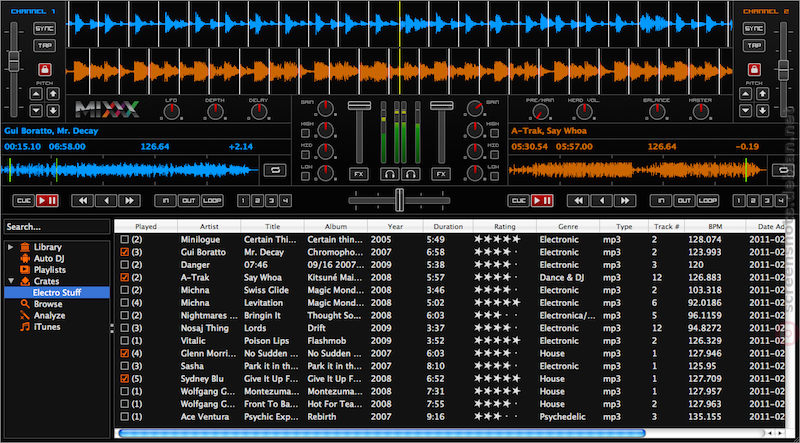
Task: Click the crossfader handle
Action: point(399,200)
